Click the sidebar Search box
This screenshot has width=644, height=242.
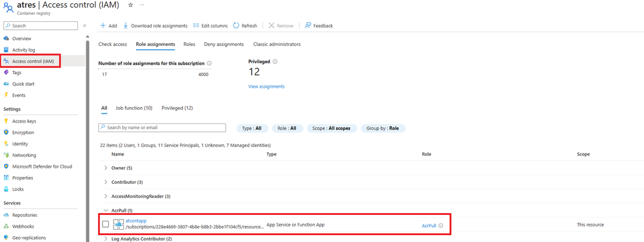[x=41, y=25]
